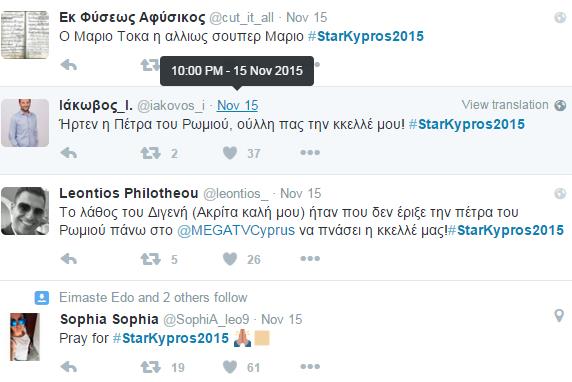
Task: Like Leontios Philotheou's tweet with 26 likes
Action: coord(230,259)
